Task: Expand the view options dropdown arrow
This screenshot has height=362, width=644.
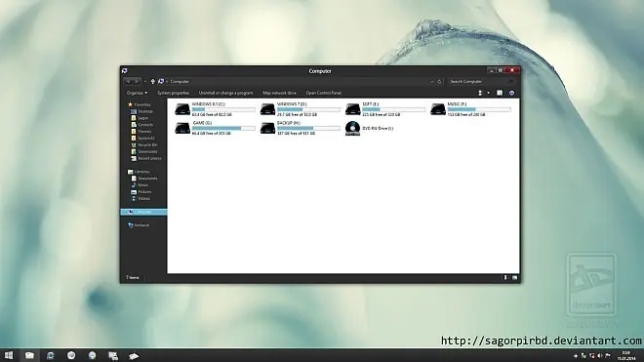Action: click(x=488, y=93)
